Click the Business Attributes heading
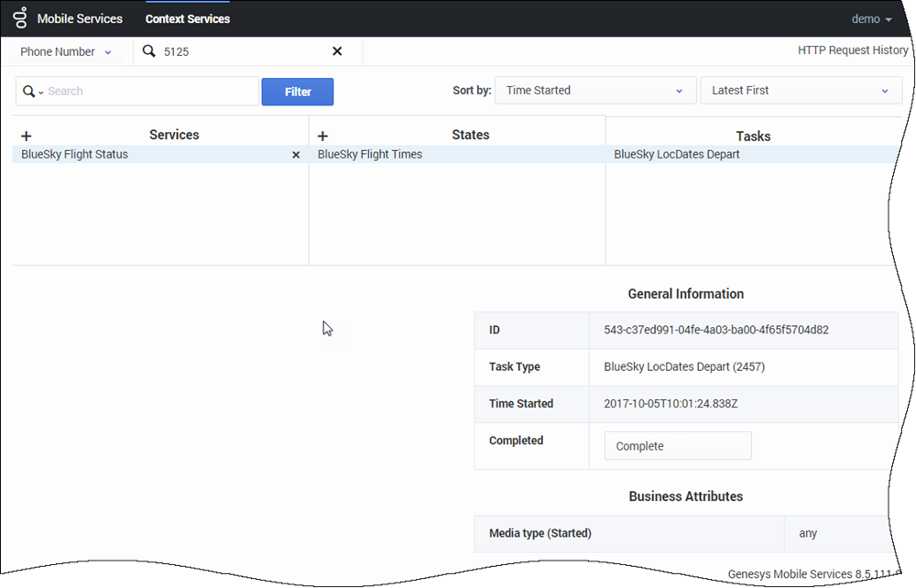The height and width of the screenshot is (588, 916). tap(686, 496)
